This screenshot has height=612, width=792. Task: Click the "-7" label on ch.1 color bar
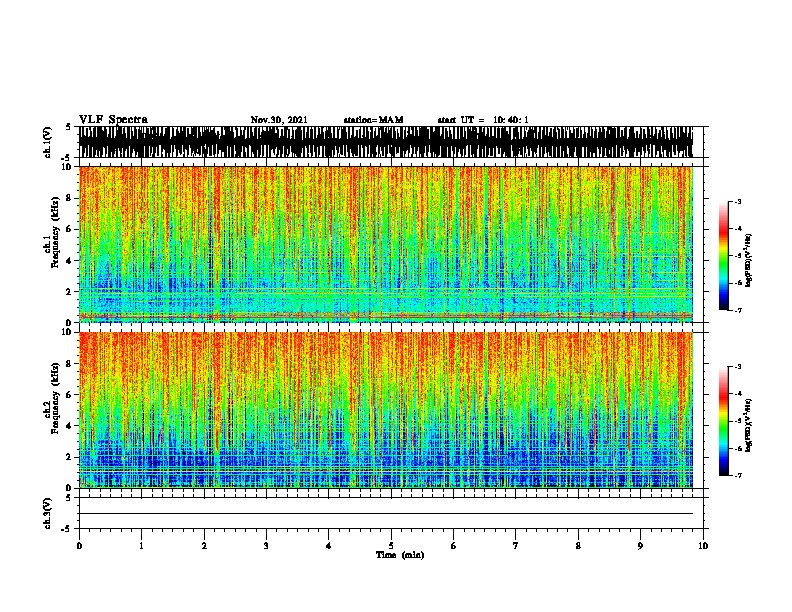738,310
